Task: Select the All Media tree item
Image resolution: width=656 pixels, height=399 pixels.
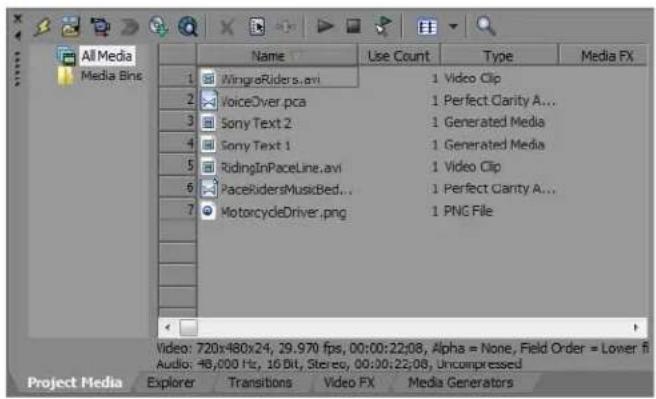Action: 107,56
